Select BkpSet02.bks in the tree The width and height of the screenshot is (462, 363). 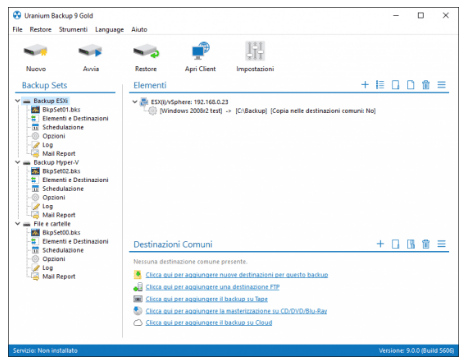tap(61, 171)
